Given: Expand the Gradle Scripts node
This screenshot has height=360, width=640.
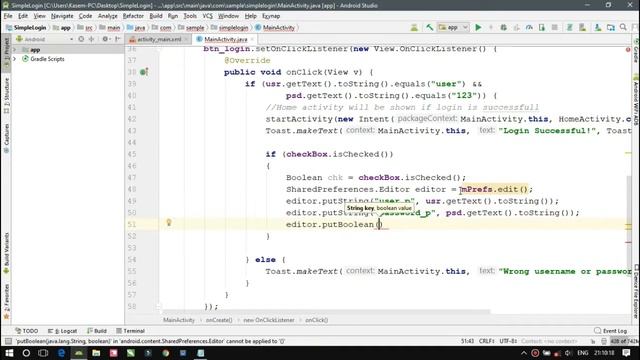Looking at the screenshot, I should click(x=15, y=59).
